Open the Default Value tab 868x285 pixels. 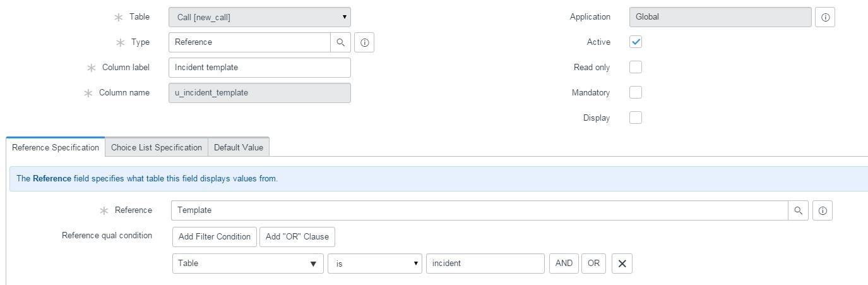tap(239, 147)
